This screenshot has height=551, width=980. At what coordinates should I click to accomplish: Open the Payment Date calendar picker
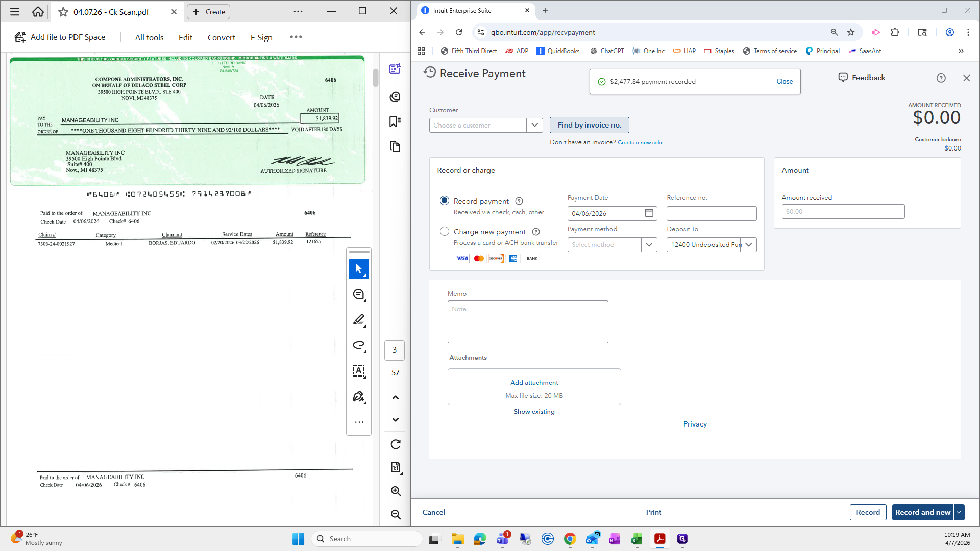pos(649,213)
